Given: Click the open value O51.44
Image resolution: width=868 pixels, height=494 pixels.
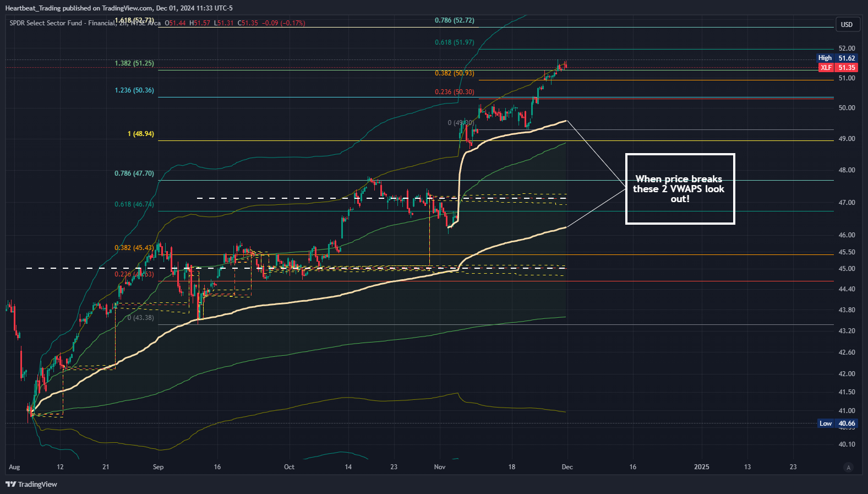Looking at the screenshot, I should pyautogui.click(x=176, y=23).
